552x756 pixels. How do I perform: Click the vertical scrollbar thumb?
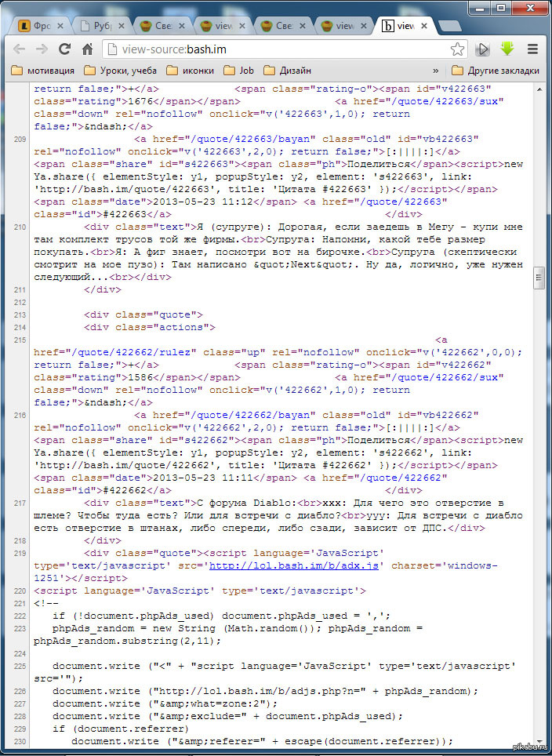coord(539,278)
